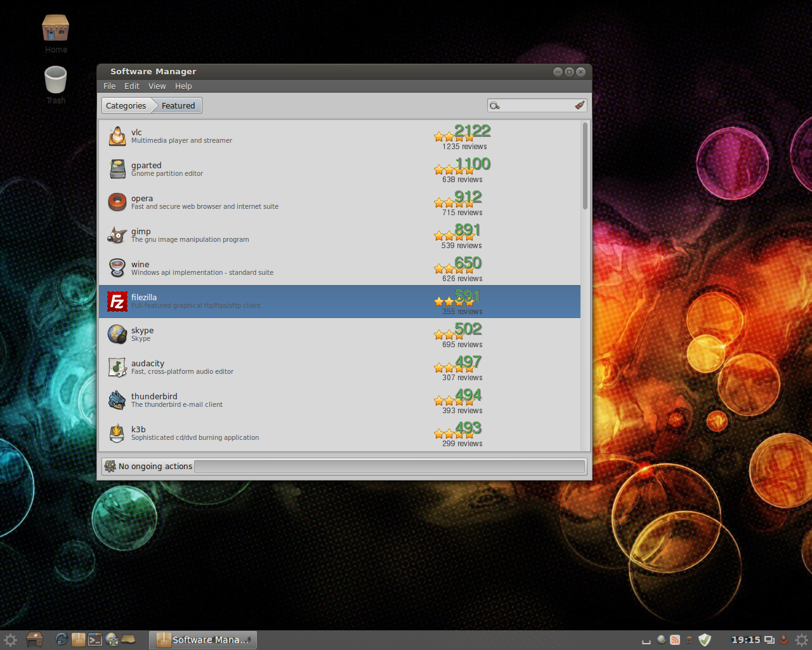Click the clock showing 19:15

pos(745,640)
